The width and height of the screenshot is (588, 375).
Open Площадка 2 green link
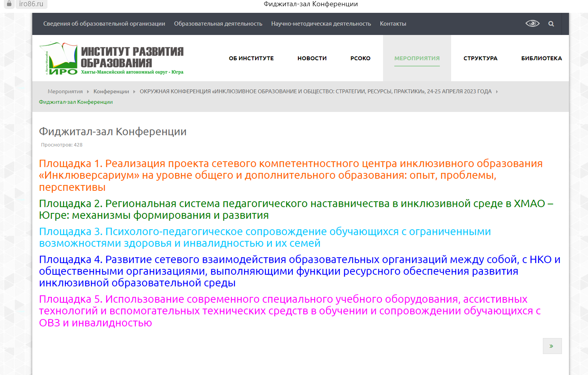click(x=296, y=209)
